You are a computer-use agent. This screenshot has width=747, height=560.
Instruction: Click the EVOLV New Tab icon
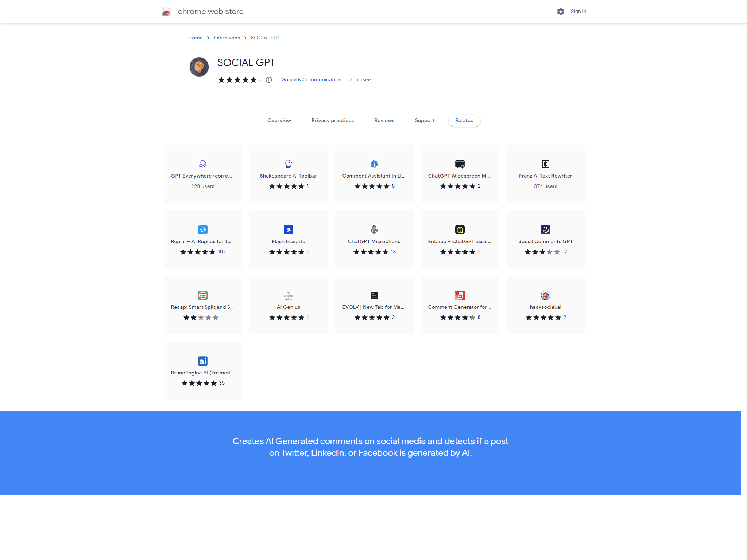click(374, 295)
